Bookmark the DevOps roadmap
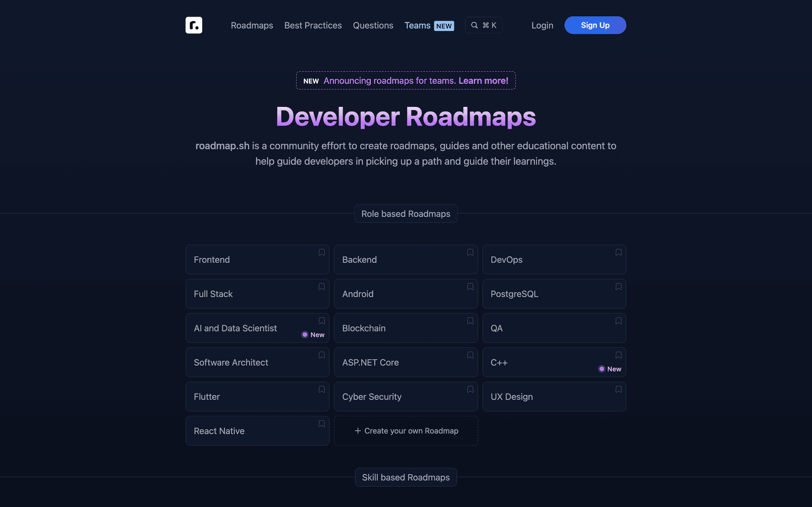 pyautogui.click(x=618, y=252)
